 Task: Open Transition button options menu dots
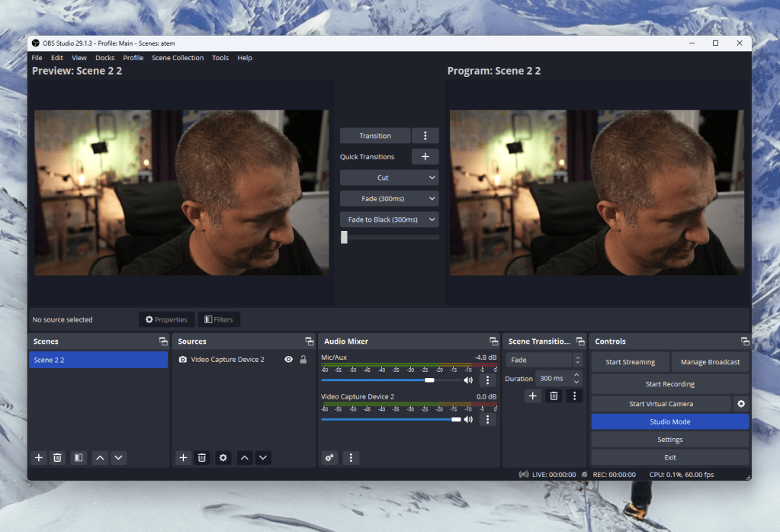click(425, 136)
